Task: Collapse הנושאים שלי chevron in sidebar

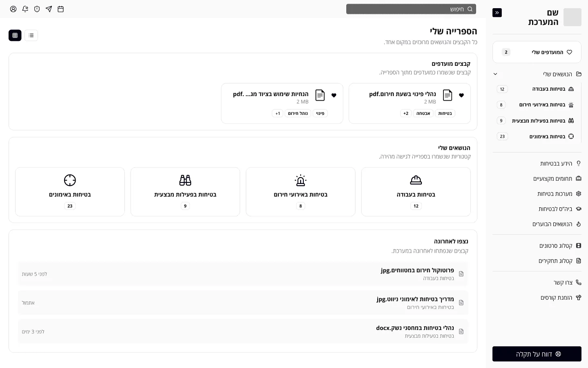Action: [495, 74]
